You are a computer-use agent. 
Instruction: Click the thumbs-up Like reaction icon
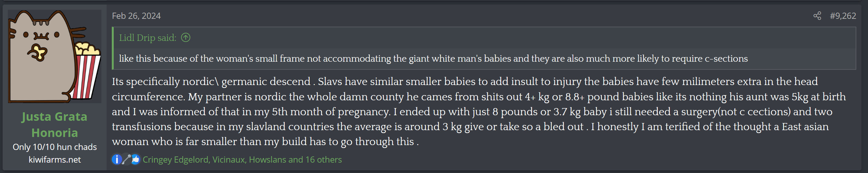pyautogui.click(x=136, y=159)
